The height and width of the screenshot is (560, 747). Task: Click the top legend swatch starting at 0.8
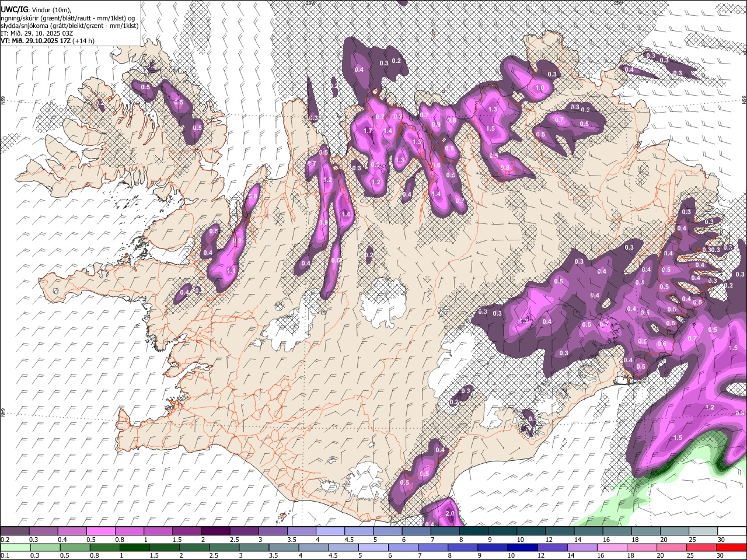pyautogui.click(x=129, y=531)
